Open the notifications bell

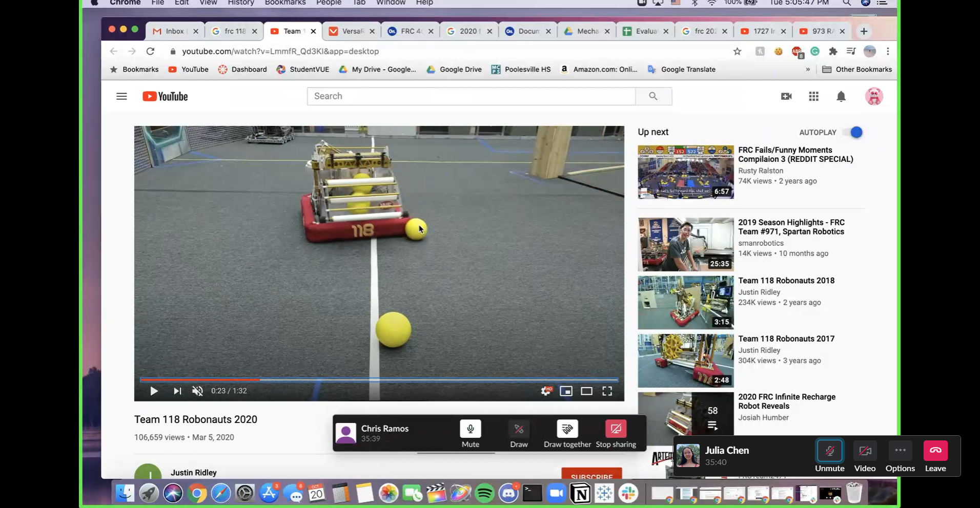click(841, 96)
